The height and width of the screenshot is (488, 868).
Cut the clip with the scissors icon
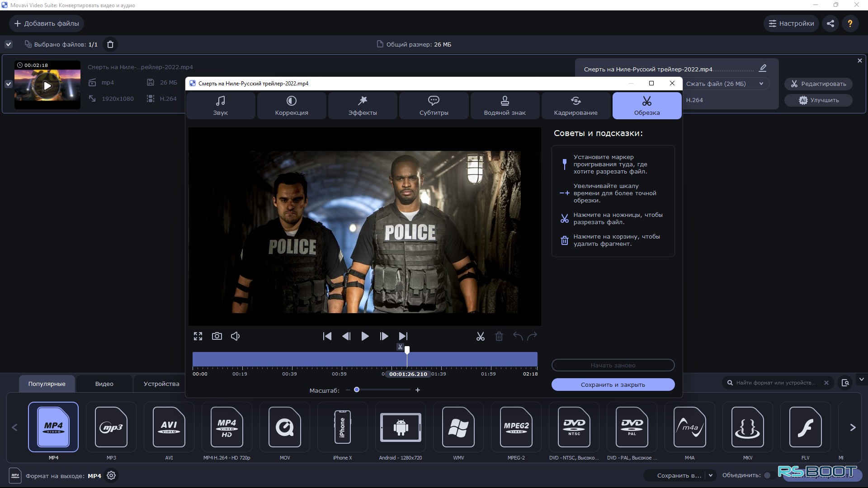click(x=480, y=336)
